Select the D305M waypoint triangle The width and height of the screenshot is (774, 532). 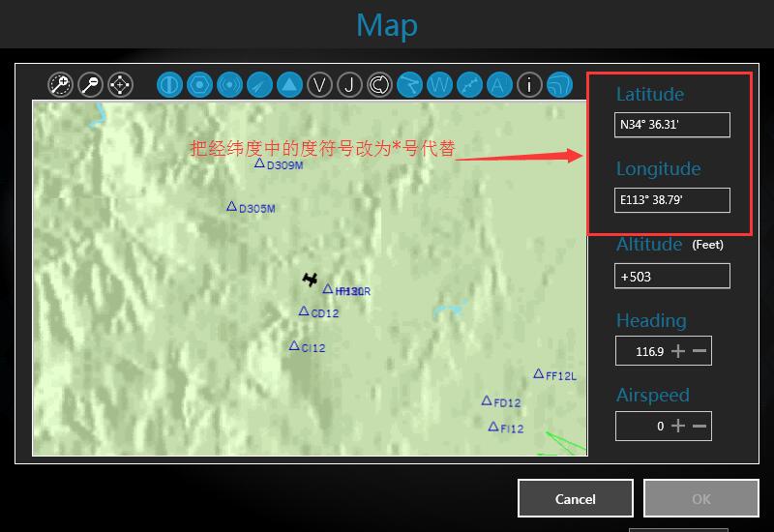(x=231, y=206)
